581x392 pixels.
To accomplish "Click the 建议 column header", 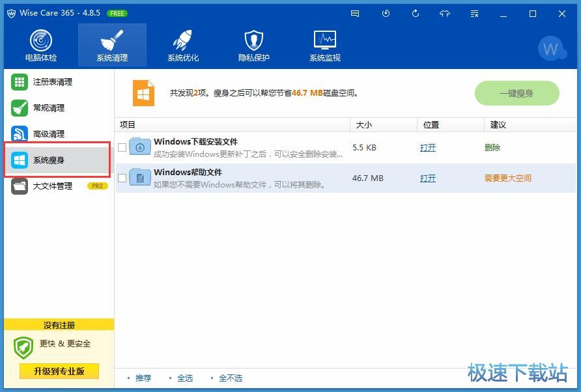I will [530, 125].
